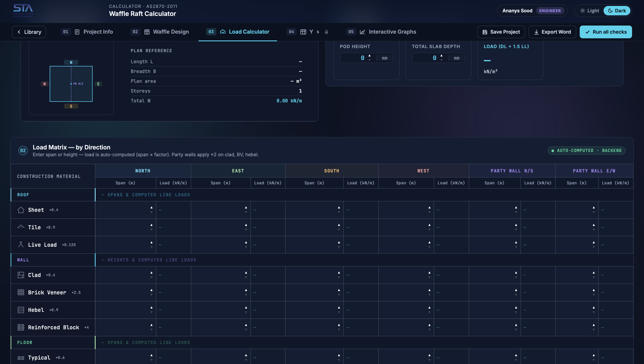Increment Brick Veneer Party Wall N/S spinner

[x=516, y=290]
